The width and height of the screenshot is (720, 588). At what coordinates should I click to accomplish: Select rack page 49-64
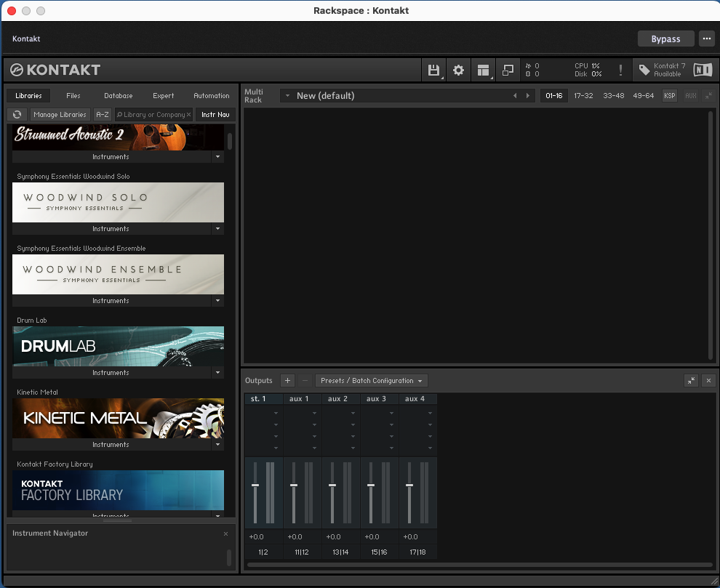click(644, 95)
